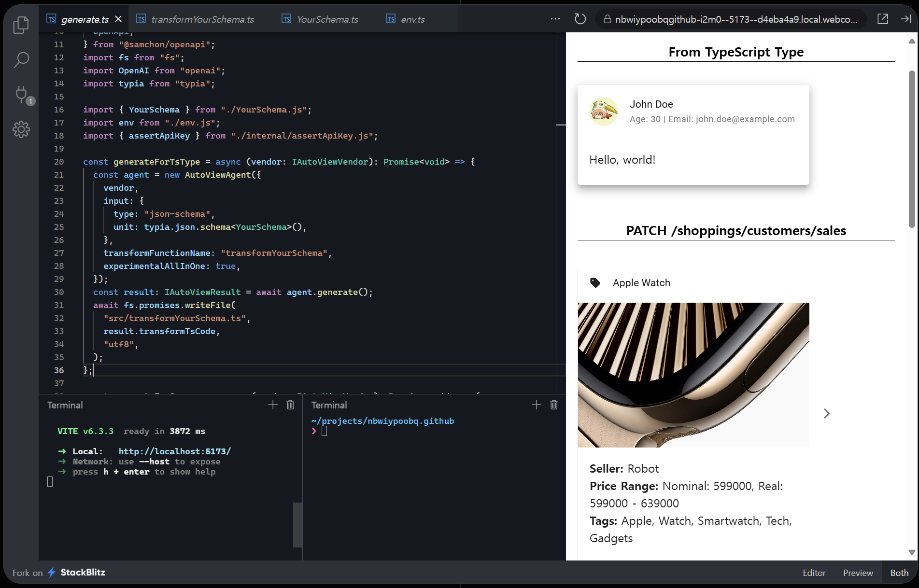This screenshot has width=919, height=588.
Task: Open preview in a new tab
Action: pyautogui.click(x=882, y=19)
